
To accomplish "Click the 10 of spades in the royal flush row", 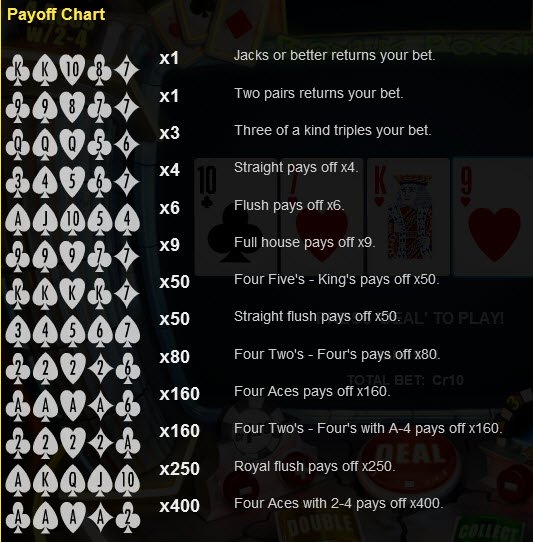I will [127, 481].
